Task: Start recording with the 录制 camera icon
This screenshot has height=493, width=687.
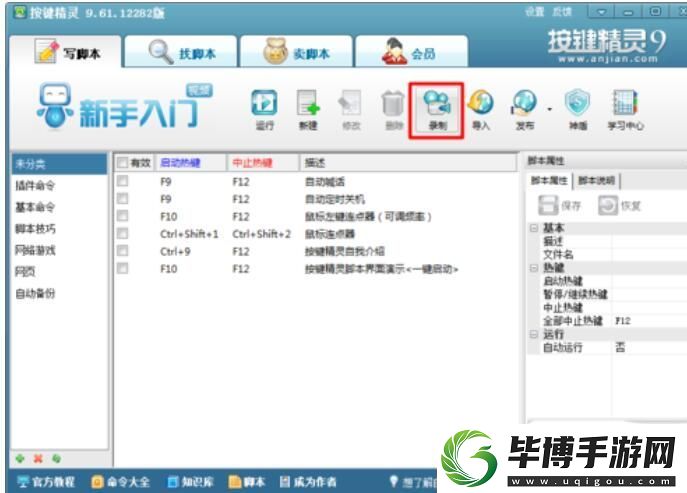Action: click(437, 110)
